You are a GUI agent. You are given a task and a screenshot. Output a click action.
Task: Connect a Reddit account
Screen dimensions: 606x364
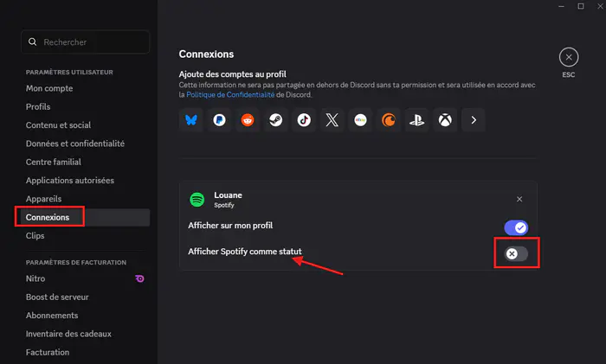248,120
